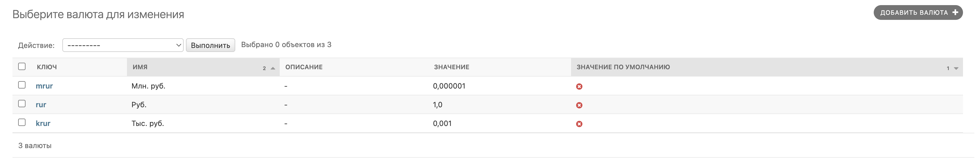Open the Действие action dropdown
This screenshot has height=160, width=980.
point(122,45)
